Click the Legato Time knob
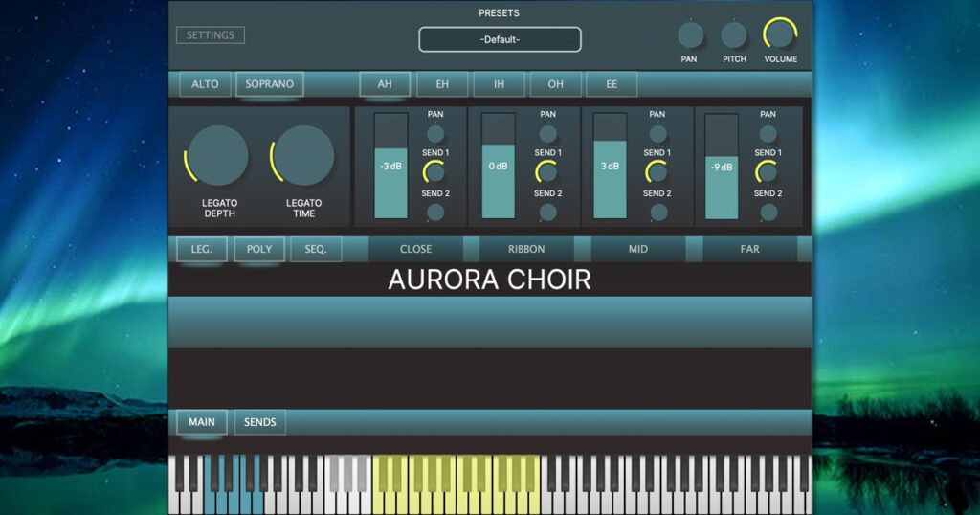980x515 pixels. coord(303,156)
